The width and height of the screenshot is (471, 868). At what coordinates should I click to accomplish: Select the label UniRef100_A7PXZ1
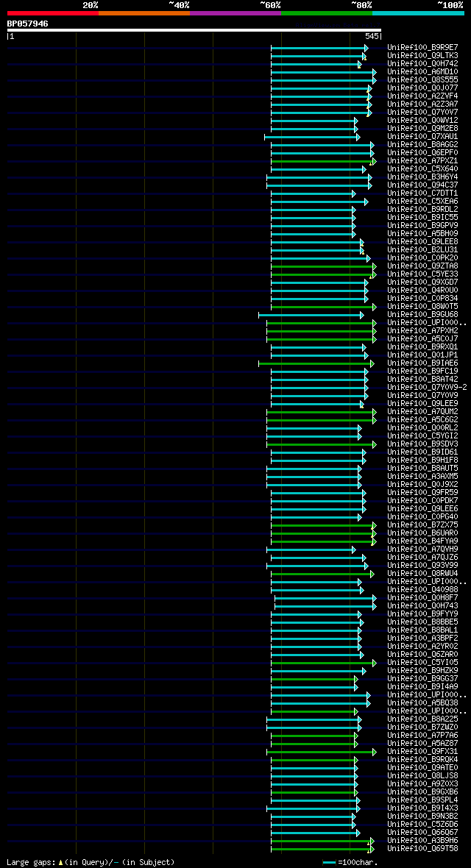422,160
